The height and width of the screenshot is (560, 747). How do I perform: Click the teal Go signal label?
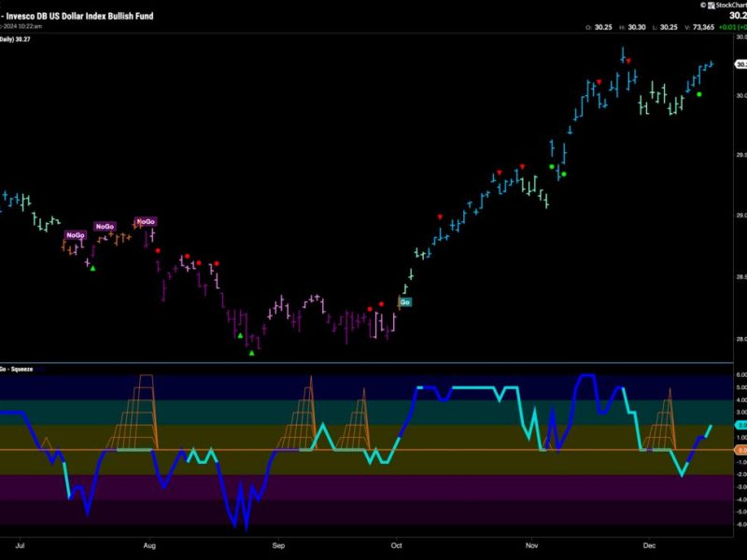(405, 301)
